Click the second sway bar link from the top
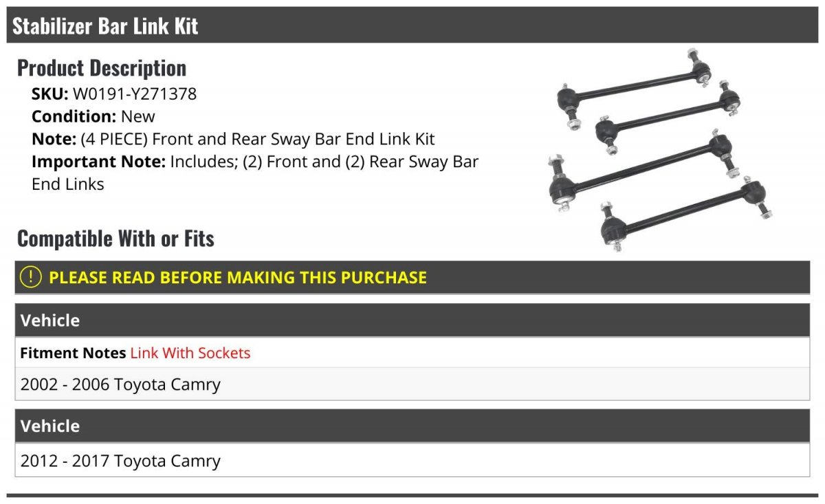 tap(667, 116)
